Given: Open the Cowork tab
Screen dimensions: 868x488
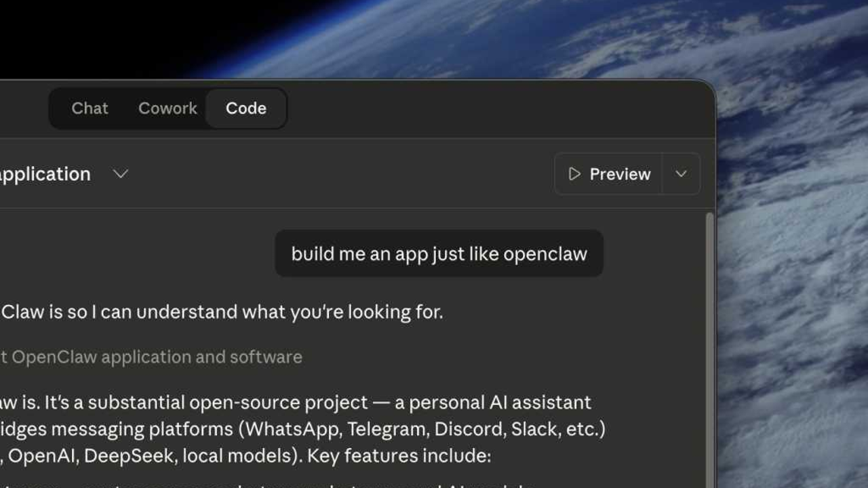Looking at the screenshot, I should 167,108.
